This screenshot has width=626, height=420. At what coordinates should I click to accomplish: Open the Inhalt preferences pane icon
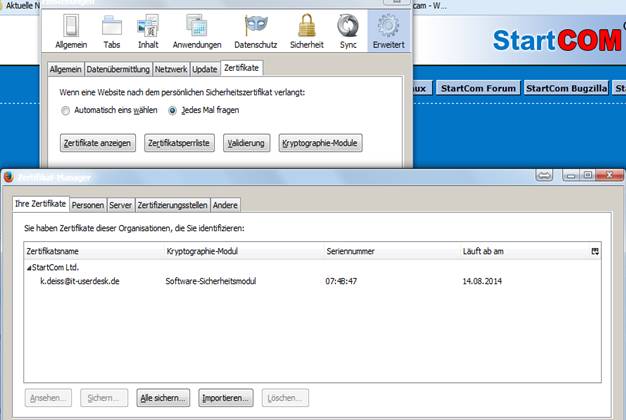pyautogui.click(x=148, y=32)
